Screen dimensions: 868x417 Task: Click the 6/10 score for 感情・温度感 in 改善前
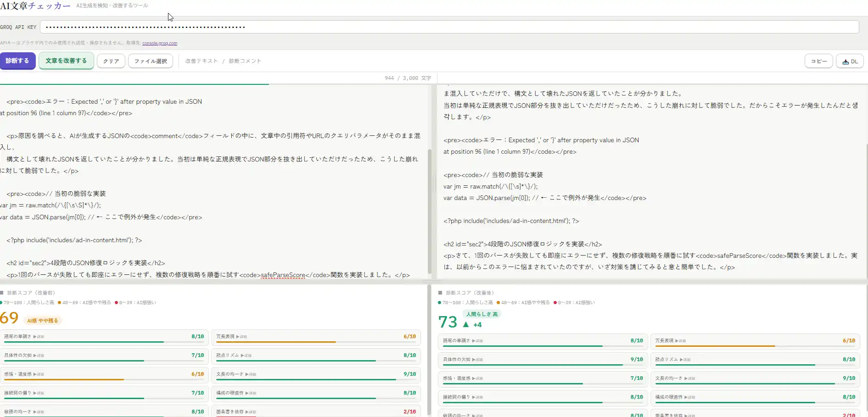[197, 374]
